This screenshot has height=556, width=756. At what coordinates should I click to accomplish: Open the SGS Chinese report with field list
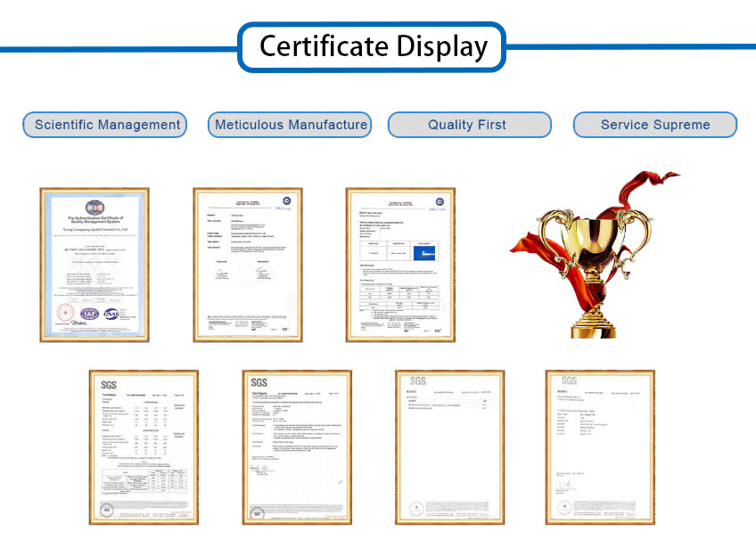click(600, 447)
